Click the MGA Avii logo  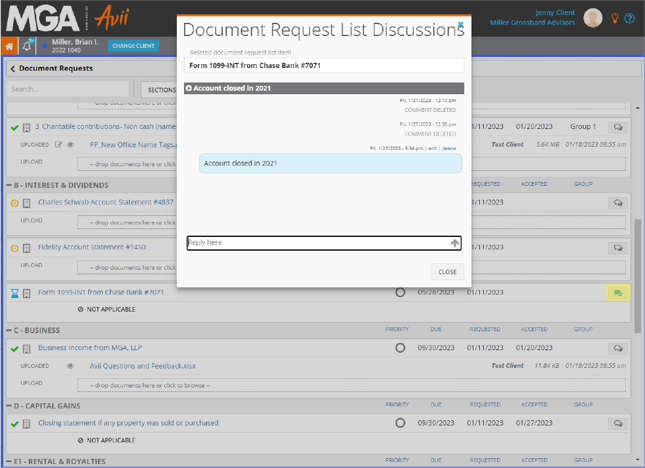coord(67,19)
